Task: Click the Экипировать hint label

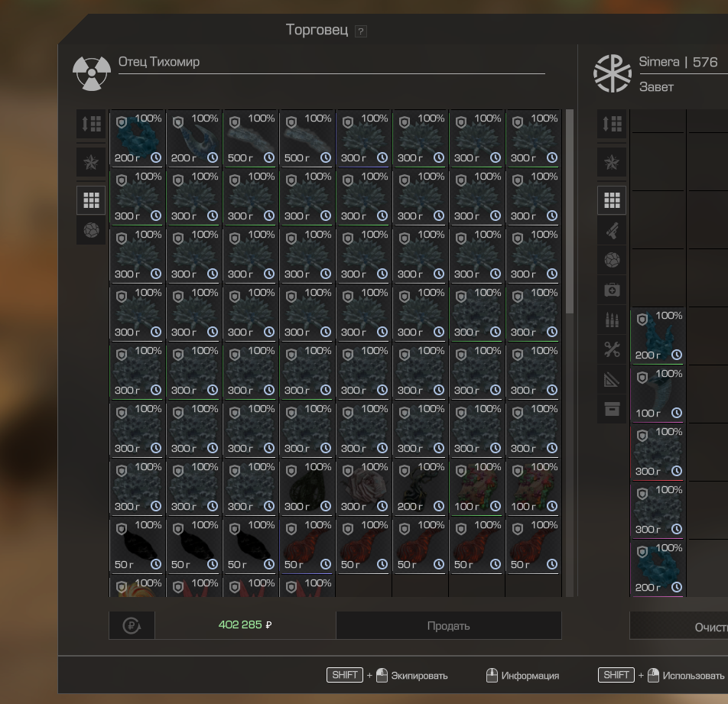Action: click(419, 676)
